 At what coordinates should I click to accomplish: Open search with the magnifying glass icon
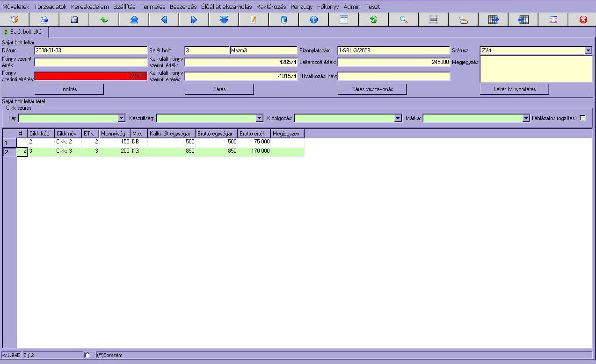point(403,20)
